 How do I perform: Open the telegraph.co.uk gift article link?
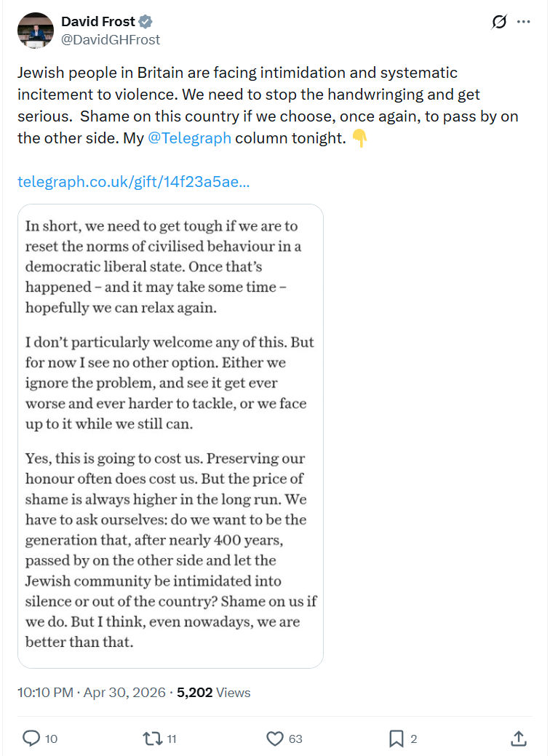point(134,181)
